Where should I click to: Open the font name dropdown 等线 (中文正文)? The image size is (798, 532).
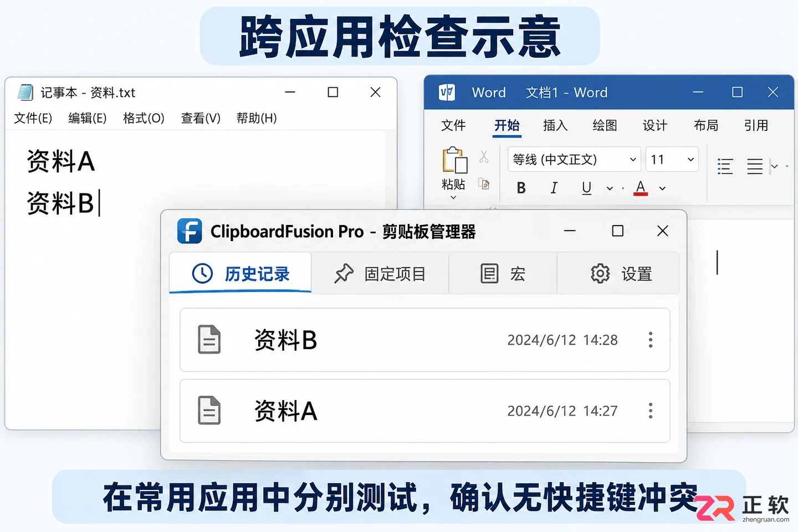pos(574,160)
